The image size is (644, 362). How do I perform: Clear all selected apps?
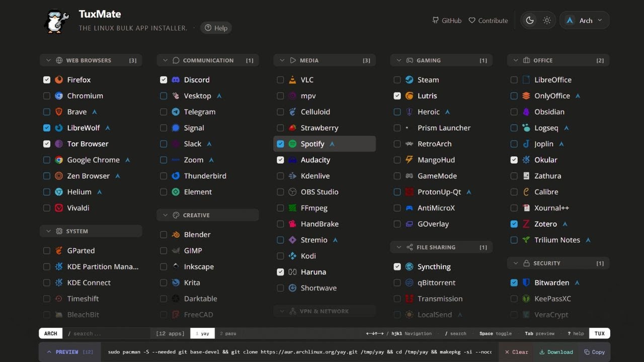pyautogui.click(x=516, y=352)
